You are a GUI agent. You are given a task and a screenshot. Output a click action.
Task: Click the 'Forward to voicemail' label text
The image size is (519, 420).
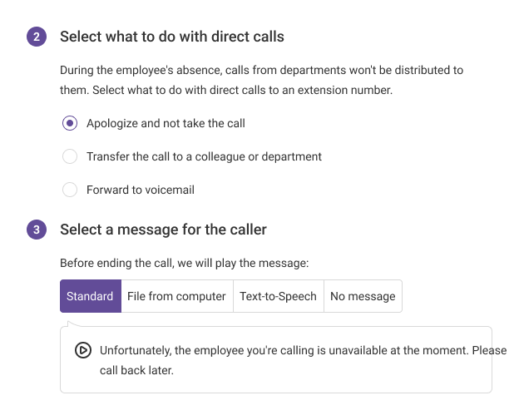tap(141, 190)
